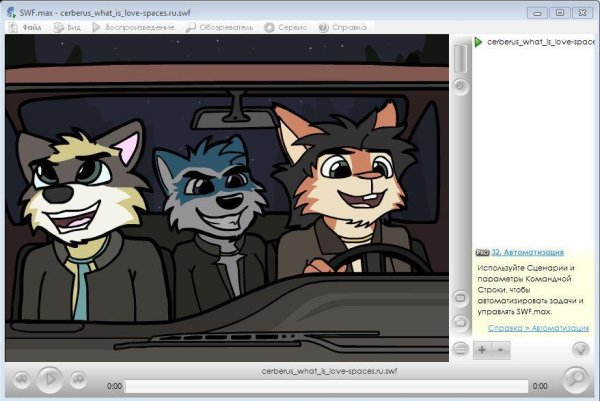Image resolution: width=600 pixels, height=401 pixels.
Task: Minimize the SWF.max window
Action: point(537,13)
